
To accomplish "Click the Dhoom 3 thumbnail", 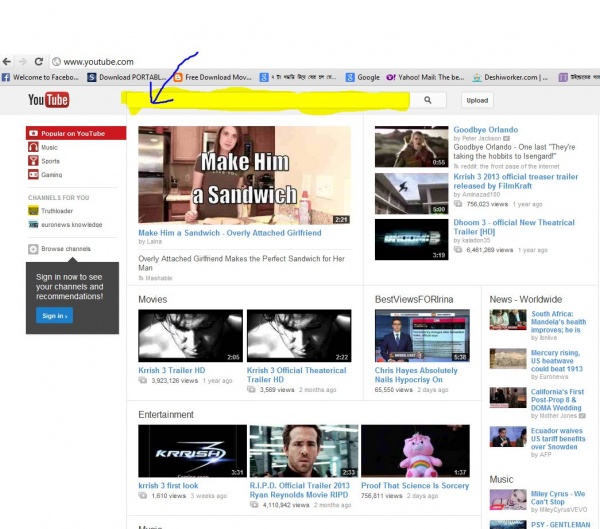I will pyautogui.click(x=411, y=240).
